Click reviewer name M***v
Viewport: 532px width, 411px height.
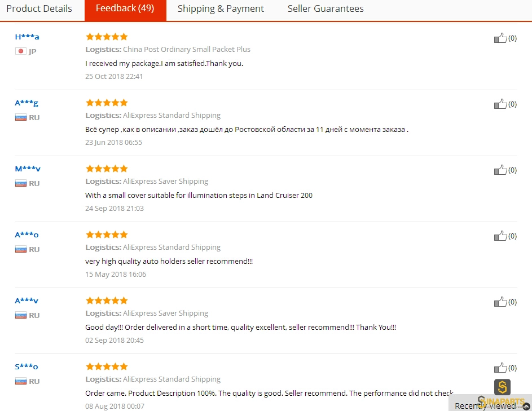pos(28,169)
